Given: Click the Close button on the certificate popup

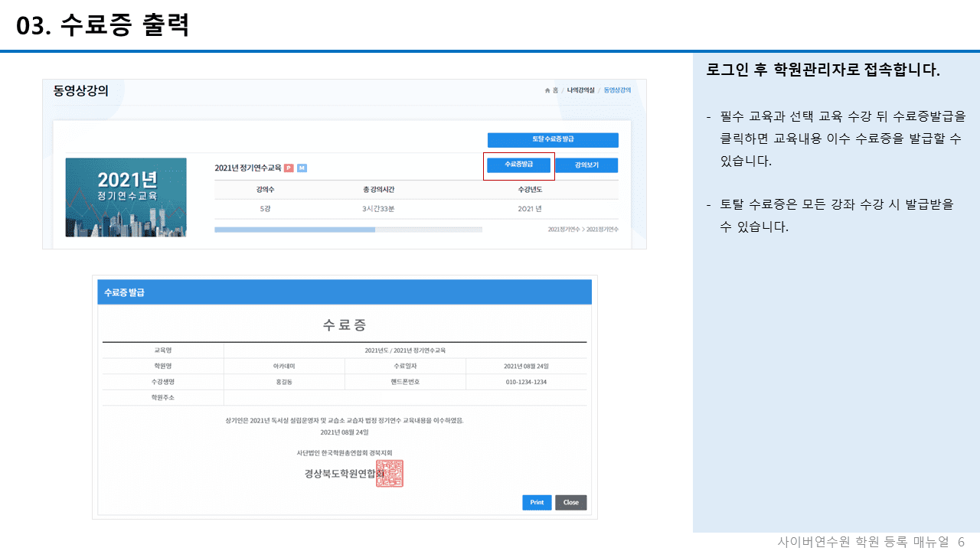Looking at the screenshot, I should (570, 502).
